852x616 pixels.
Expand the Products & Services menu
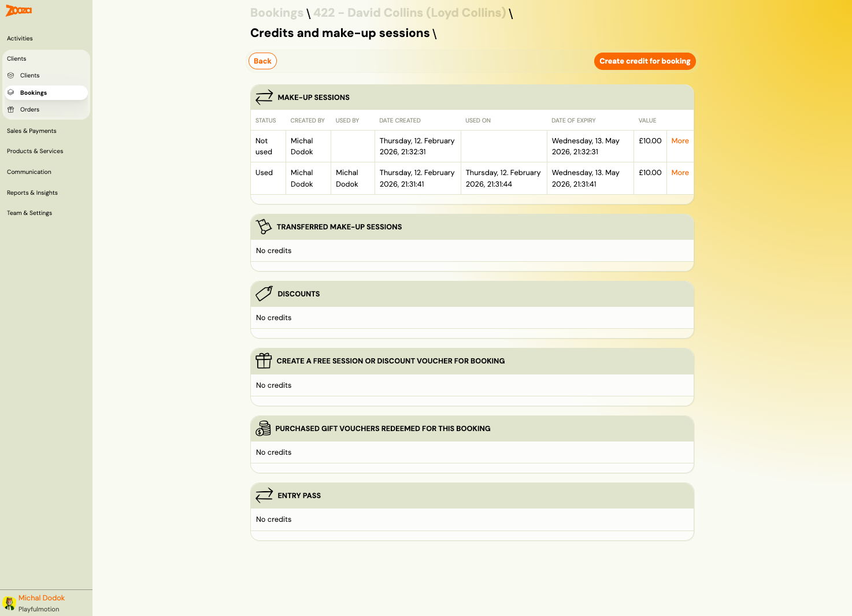pyautogui.click(x=35, y=151)
